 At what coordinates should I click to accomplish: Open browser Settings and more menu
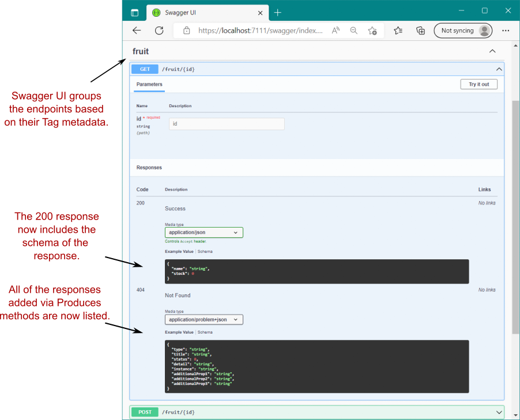click(506, 31)
